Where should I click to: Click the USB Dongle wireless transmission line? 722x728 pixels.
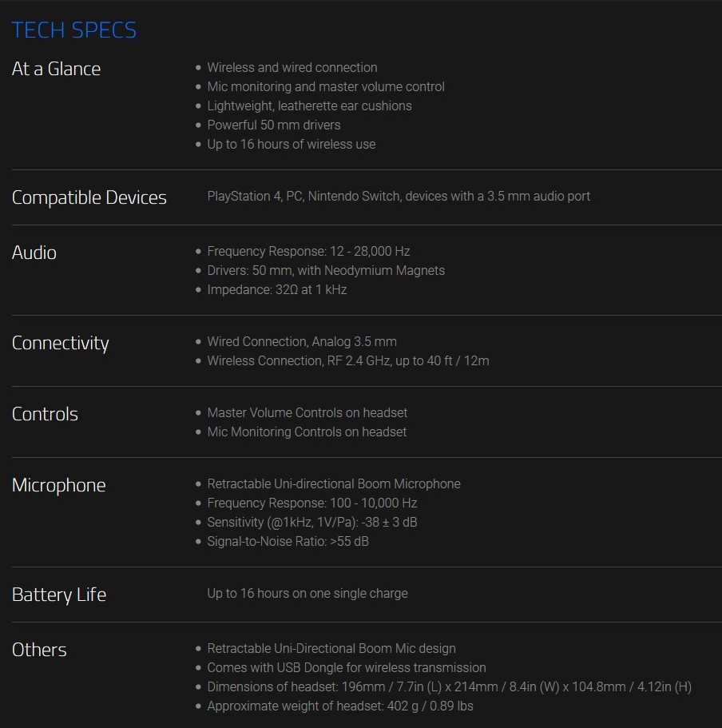(346, 668)
